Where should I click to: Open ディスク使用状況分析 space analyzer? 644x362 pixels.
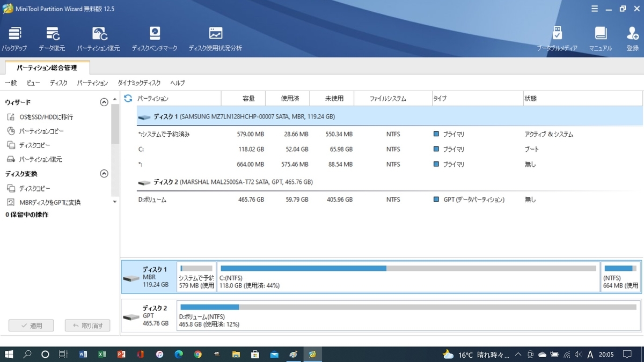point(215,39)
